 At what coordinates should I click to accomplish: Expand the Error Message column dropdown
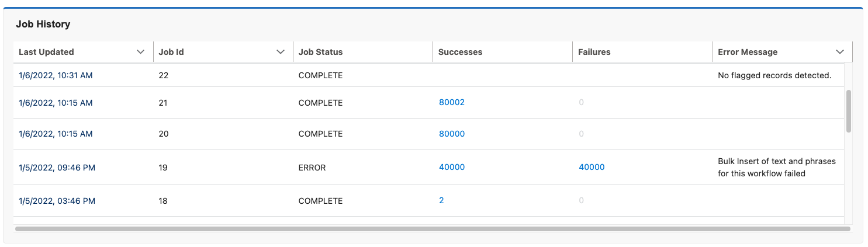tap(840, 52)
